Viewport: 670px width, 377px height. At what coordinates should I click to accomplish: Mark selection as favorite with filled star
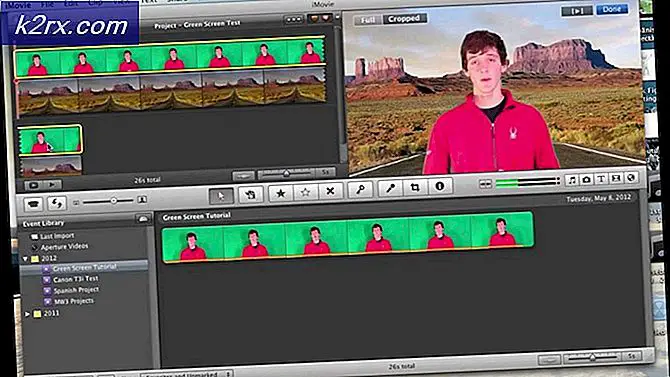pyautogui.click(x=281, y=193)
